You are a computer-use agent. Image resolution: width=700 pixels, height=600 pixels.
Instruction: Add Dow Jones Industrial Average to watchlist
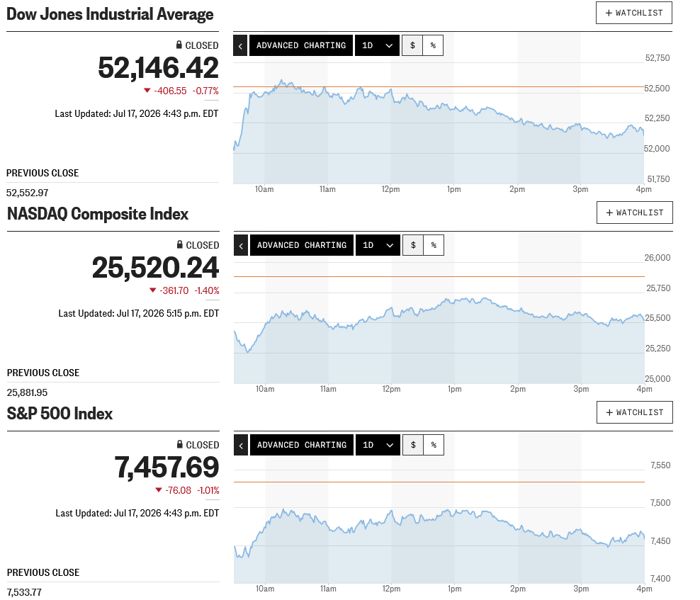pos(634,13)
